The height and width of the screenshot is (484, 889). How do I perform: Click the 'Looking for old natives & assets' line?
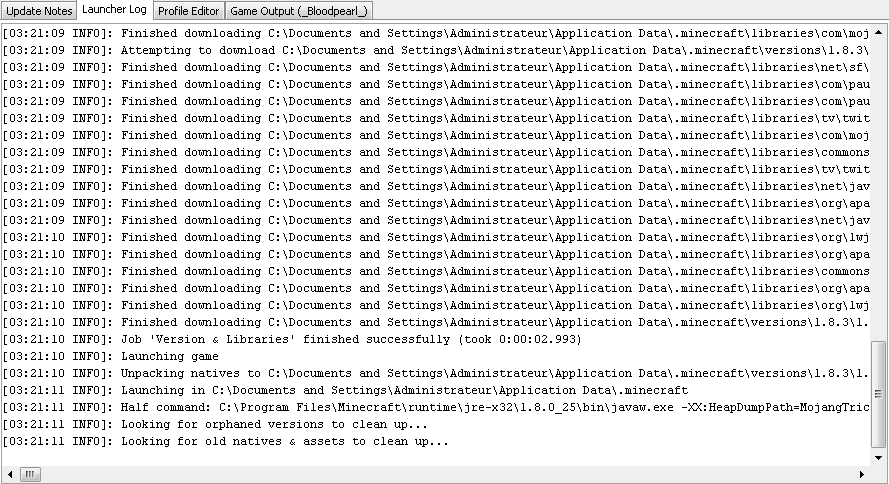(226, 441)
